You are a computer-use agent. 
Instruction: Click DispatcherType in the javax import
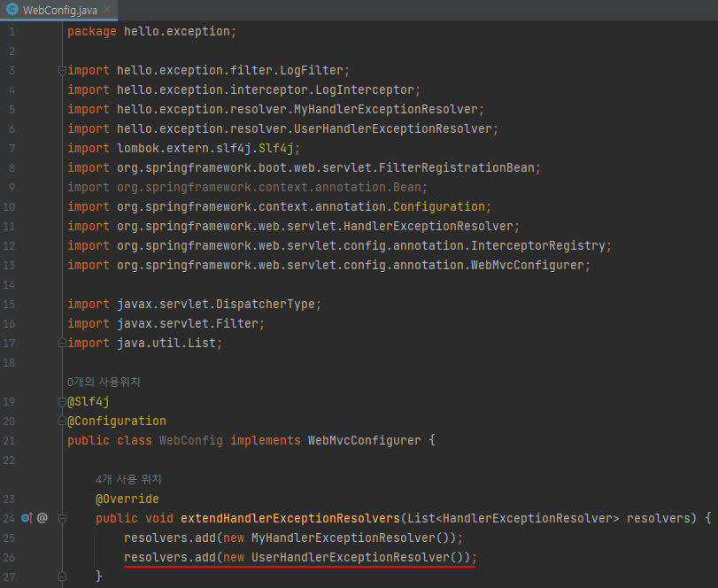click(x=265, y=304)
